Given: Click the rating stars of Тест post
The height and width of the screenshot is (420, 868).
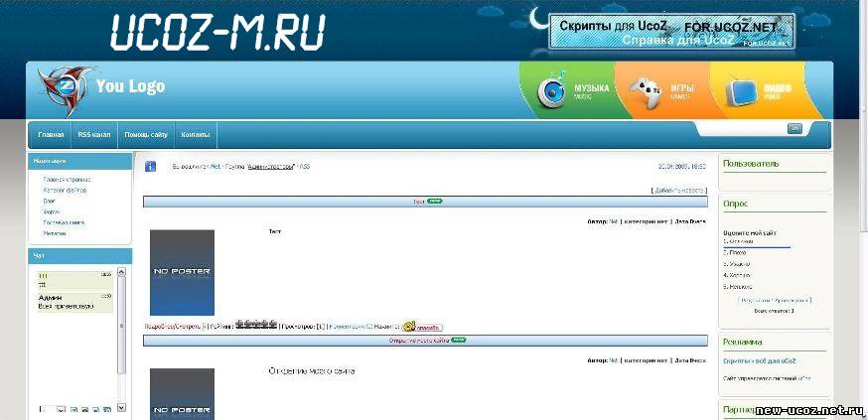Looking at the screenshot, I should (x=256, y=325).
